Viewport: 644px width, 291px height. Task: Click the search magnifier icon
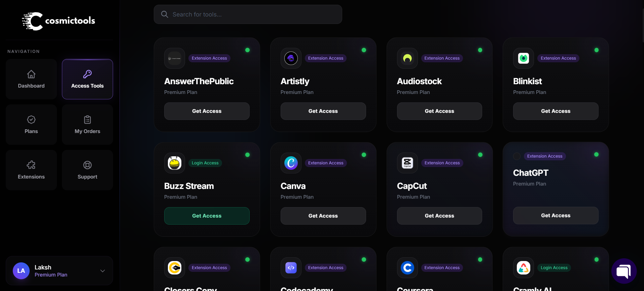coord(165,14)
